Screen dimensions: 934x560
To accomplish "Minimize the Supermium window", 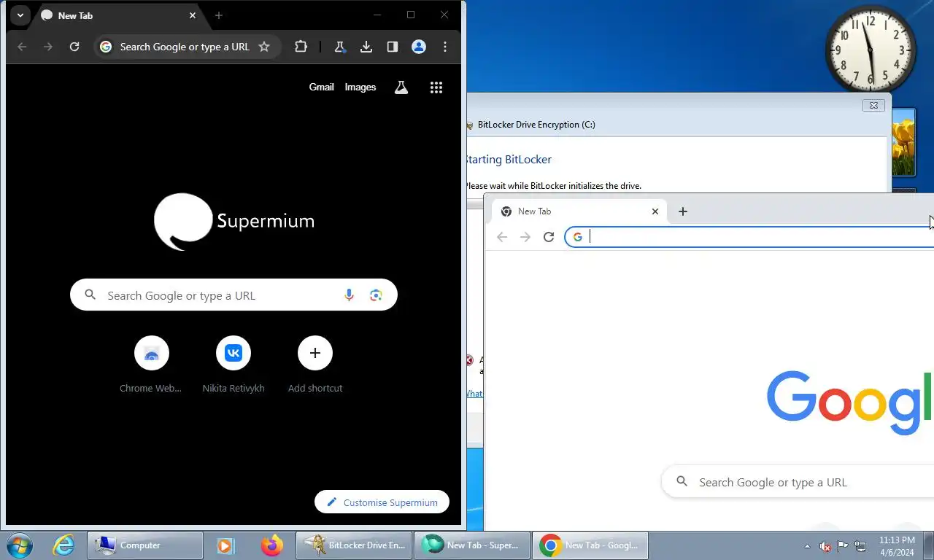I will 377,15.
